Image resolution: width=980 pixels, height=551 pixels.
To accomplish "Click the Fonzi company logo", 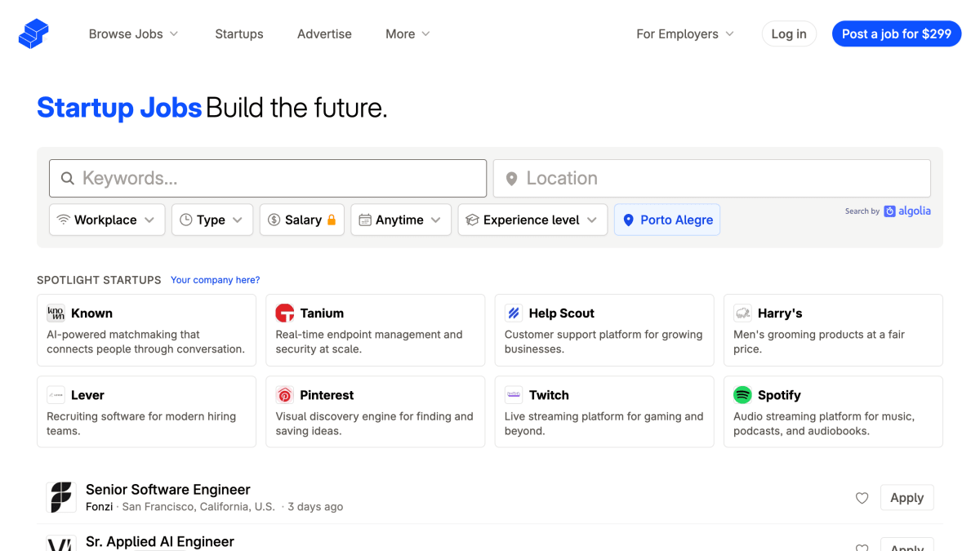I will [x=61, y=497].
